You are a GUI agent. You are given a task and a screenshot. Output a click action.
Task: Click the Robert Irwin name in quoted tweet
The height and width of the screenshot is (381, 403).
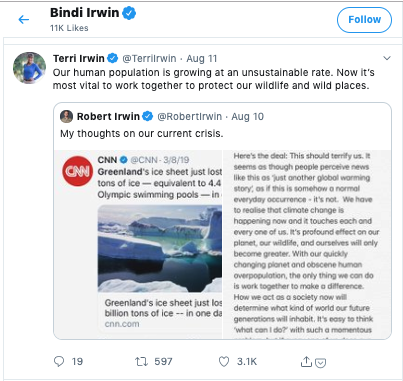[x=108, y=116]
